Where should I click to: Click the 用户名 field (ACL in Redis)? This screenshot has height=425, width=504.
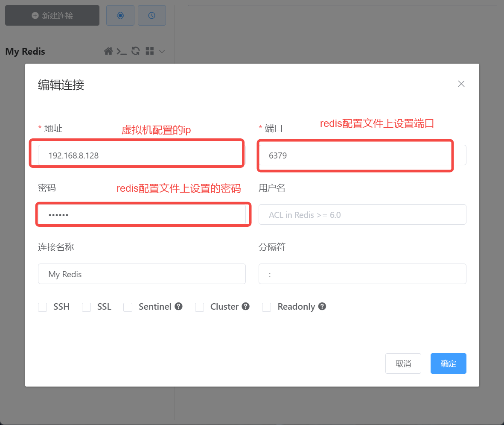click(x=362, y=214)
